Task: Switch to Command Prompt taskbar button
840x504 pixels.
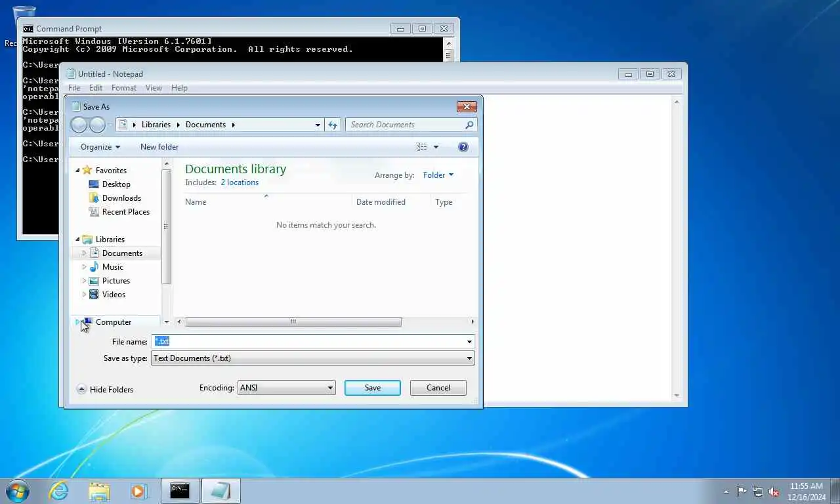Action: click(180, 491)
